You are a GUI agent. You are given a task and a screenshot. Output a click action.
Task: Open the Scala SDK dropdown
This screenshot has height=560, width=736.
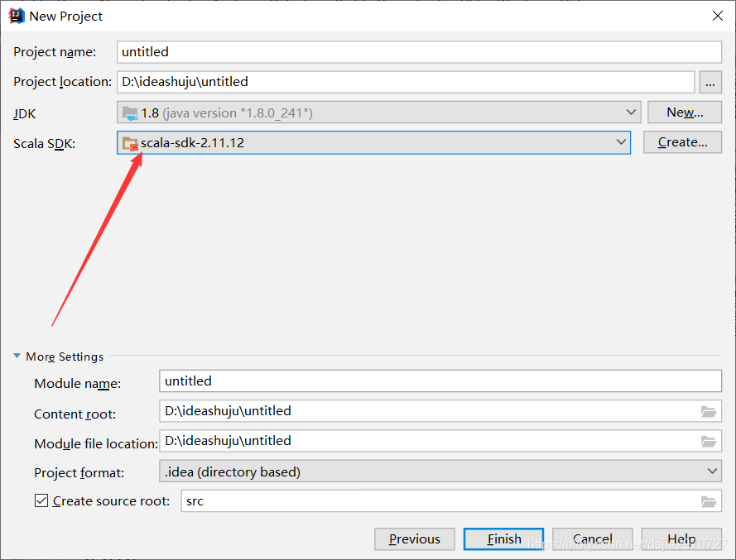pos(373,142)
